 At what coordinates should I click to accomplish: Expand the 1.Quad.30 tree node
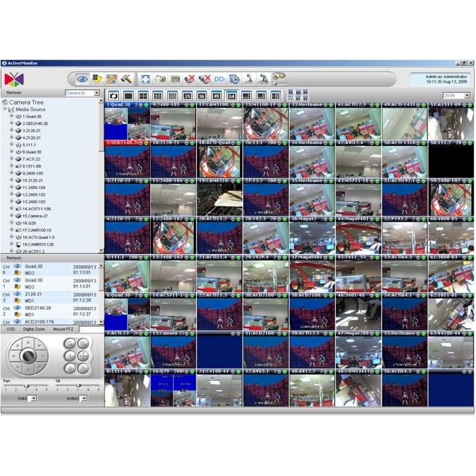pyautogui.click(x=11, y=116)
